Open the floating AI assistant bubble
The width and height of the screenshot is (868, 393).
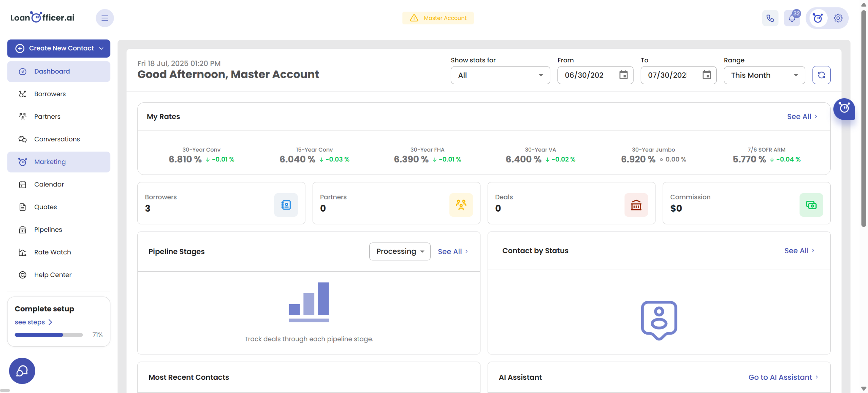[844, 109]
